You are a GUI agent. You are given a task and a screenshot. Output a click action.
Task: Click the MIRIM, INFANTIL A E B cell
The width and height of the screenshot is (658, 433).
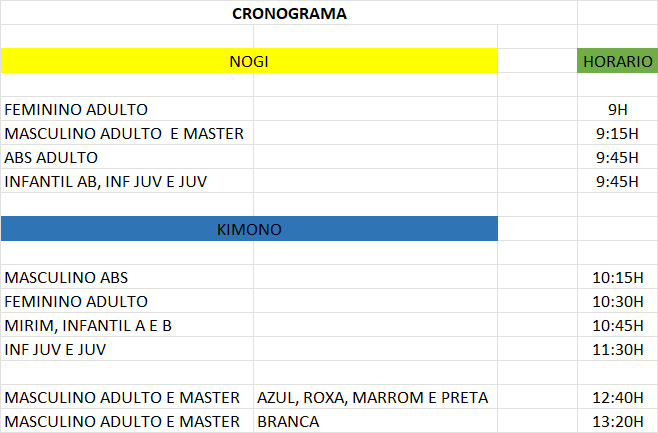tap(89, 325)
